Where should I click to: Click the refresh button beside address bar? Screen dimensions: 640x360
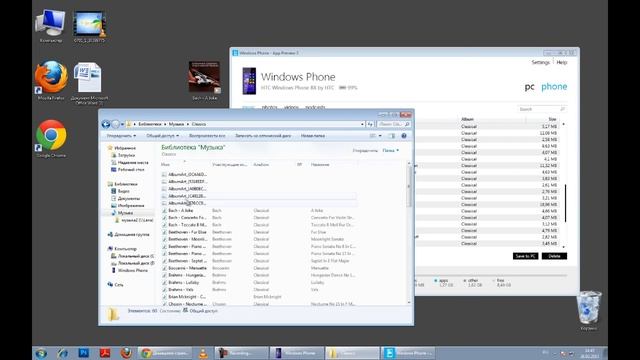370,124
